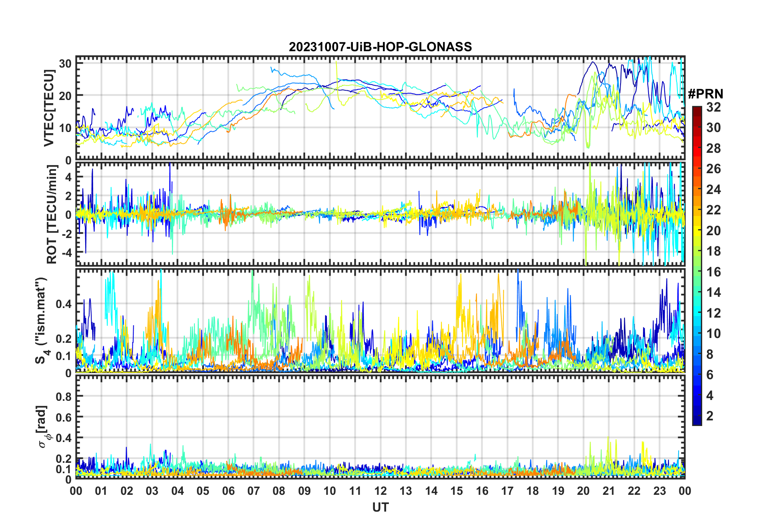Pick the dark blue bottom of the PRN colorbar

coord(697,422)
